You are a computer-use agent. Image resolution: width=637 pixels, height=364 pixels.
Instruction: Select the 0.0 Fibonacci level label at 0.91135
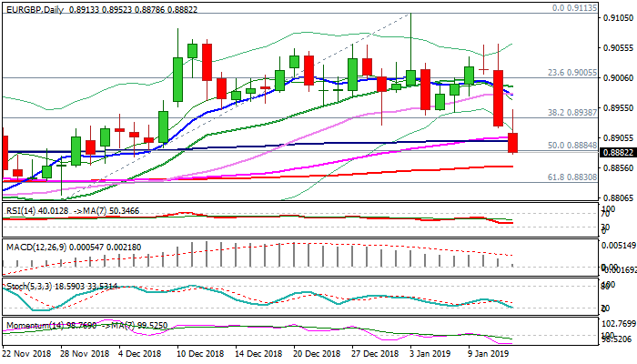tap(573, 7)
